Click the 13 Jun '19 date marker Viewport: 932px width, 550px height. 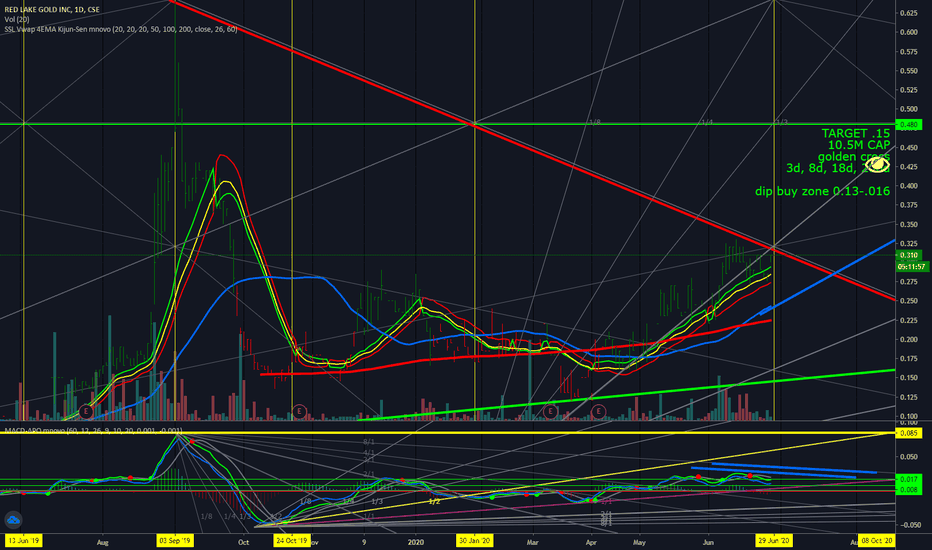23,540
